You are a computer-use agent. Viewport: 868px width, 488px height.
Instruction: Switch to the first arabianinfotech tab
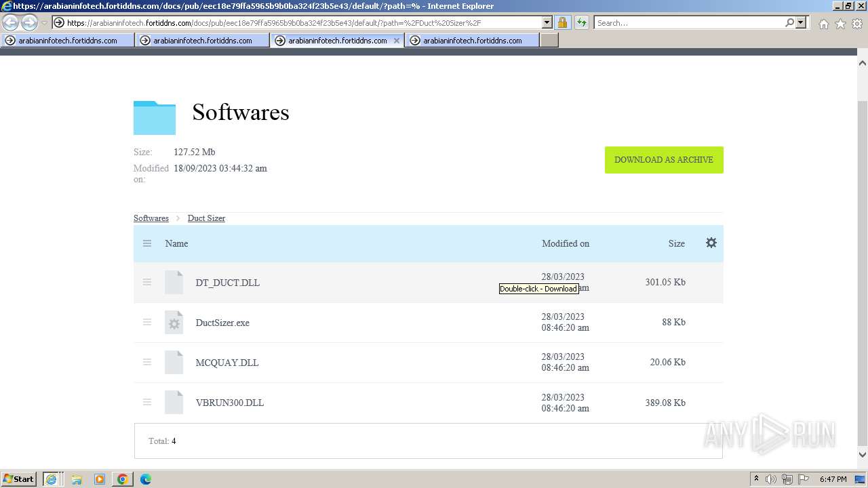(x=67, y=41)
